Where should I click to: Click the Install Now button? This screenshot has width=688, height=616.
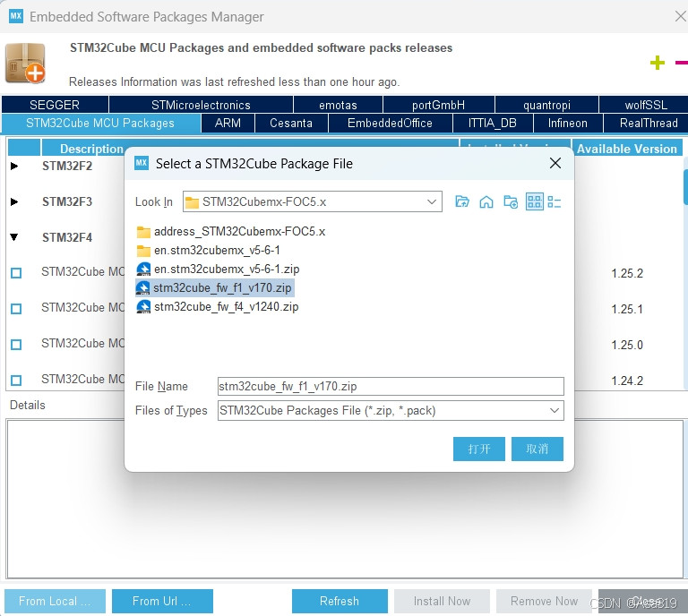442,601
